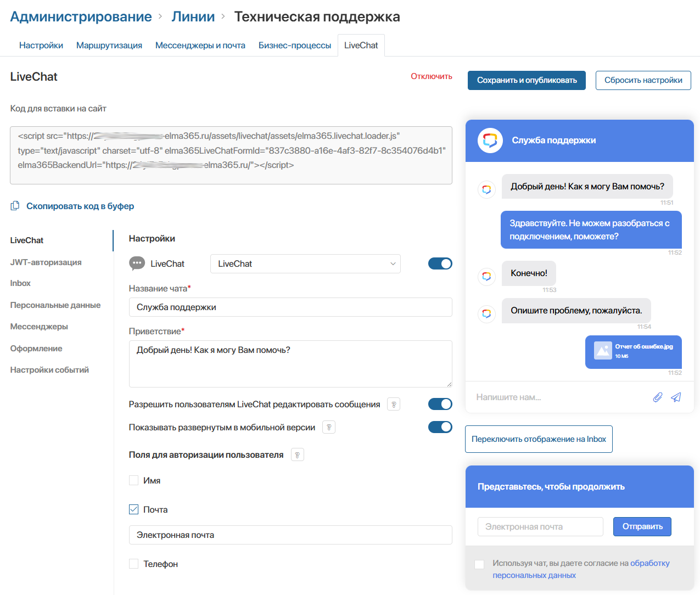Open the Администрирование breadcrumb link
The image size is (700, 595).
[81, 16]
